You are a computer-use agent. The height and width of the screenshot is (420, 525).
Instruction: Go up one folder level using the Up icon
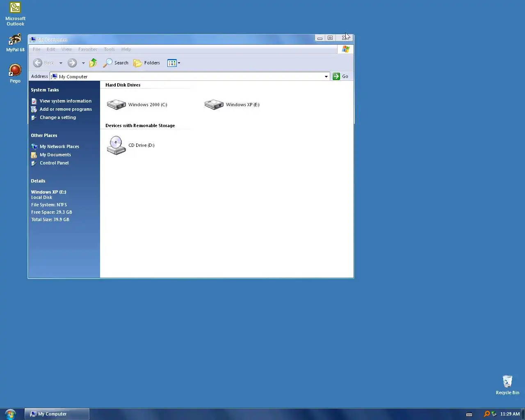(x=93, y=63)
